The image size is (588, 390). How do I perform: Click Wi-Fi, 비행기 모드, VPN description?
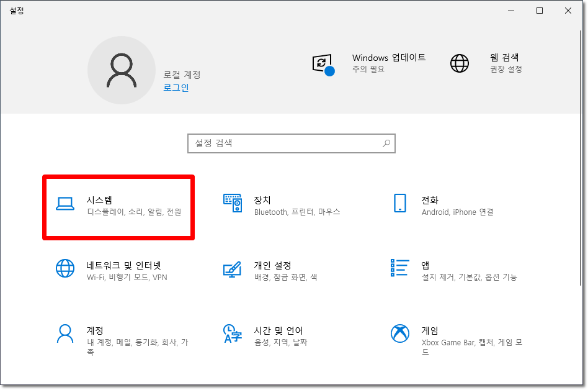[x=127, y=278]
